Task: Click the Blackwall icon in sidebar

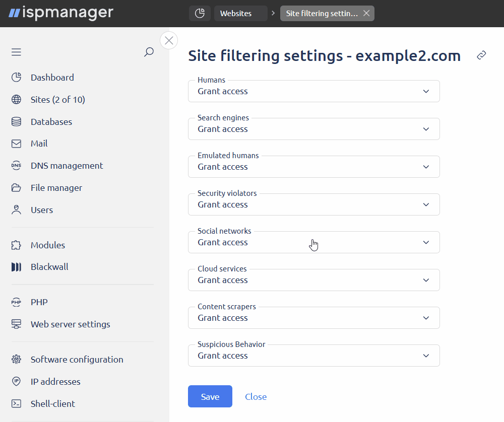Action: coord(16,267)
